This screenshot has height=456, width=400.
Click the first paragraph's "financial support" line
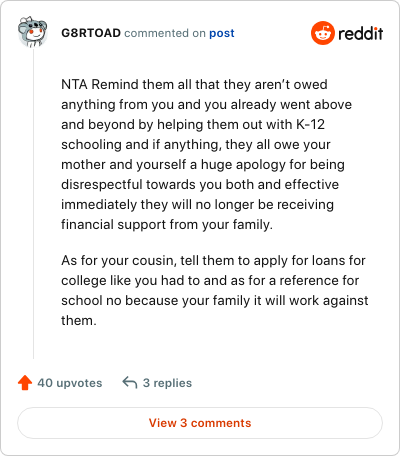click(167, 224)
